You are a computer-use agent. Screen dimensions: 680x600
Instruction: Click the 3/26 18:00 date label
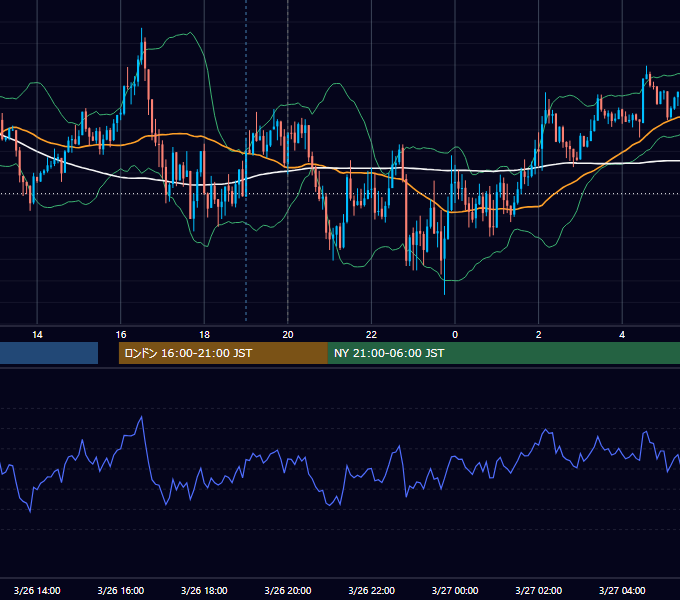pos(204,590)
